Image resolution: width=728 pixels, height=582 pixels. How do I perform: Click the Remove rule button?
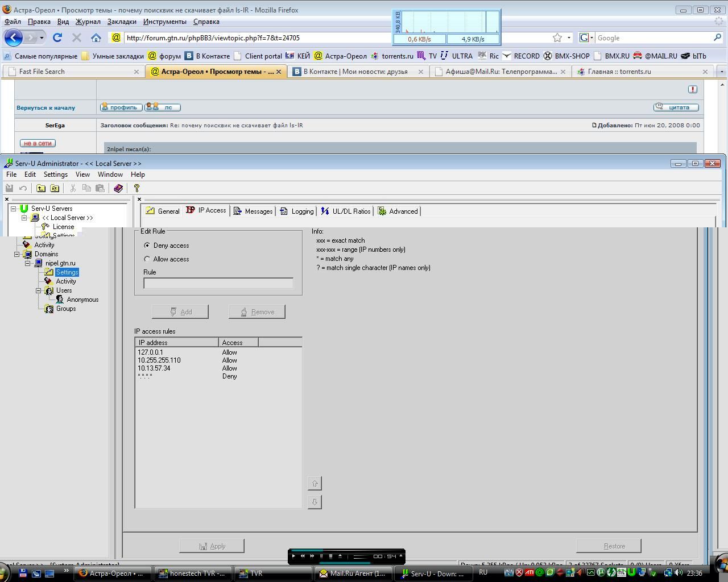tap(257, 312)
